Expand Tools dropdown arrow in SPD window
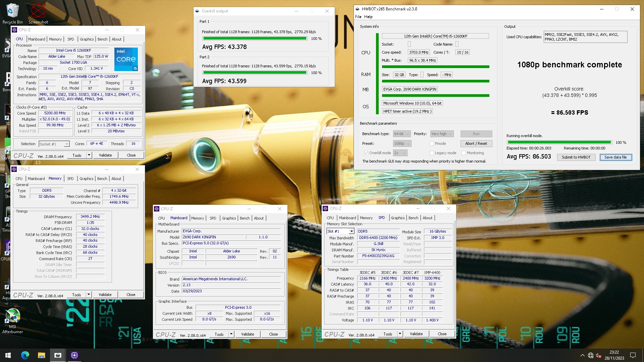Image resolution: width=644 pixels, height=362 pixels. click(400, 334)
